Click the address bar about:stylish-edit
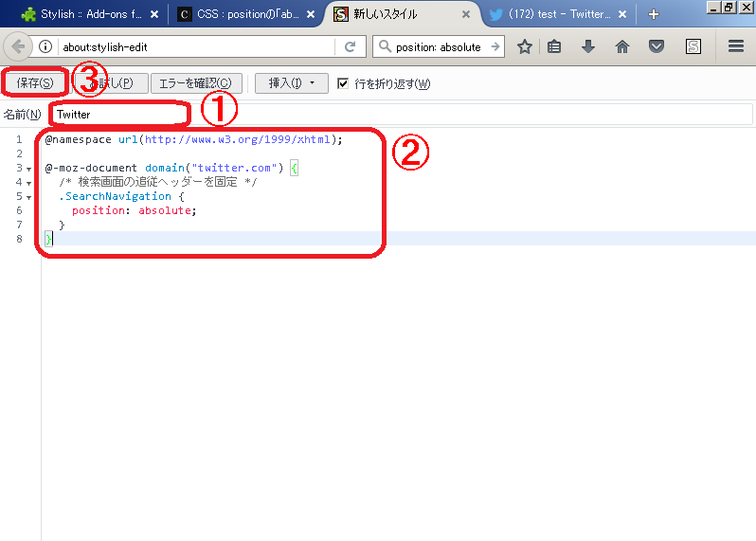This screenshot has height=541, width=756. pos(197,46)
